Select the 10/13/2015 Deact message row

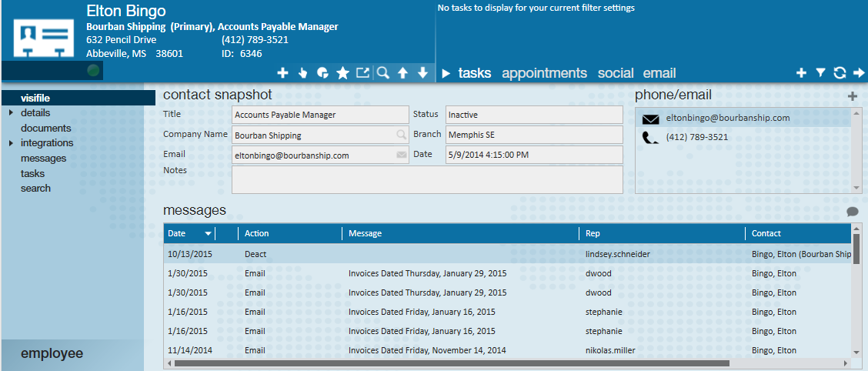point(507,253)
